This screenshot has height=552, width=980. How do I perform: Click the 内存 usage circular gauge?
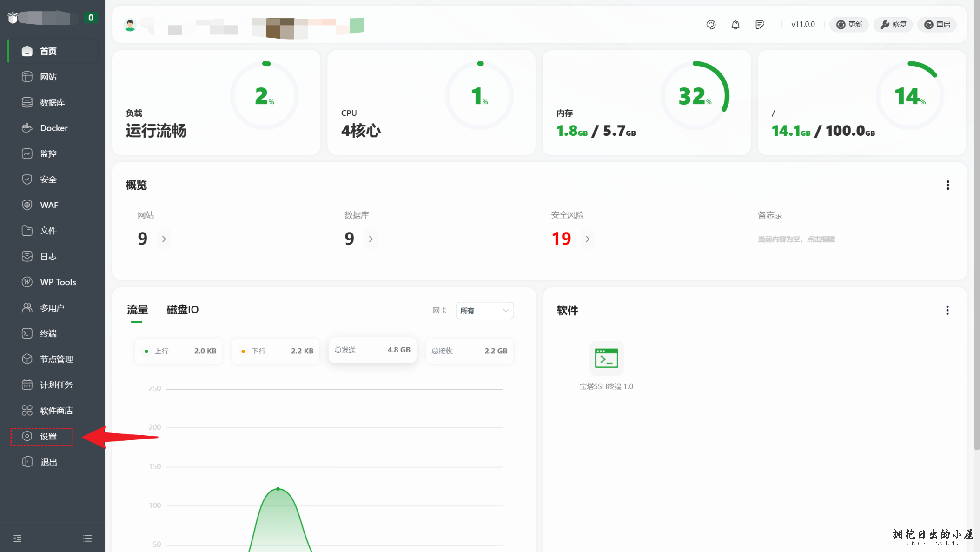tap(695, 96)
